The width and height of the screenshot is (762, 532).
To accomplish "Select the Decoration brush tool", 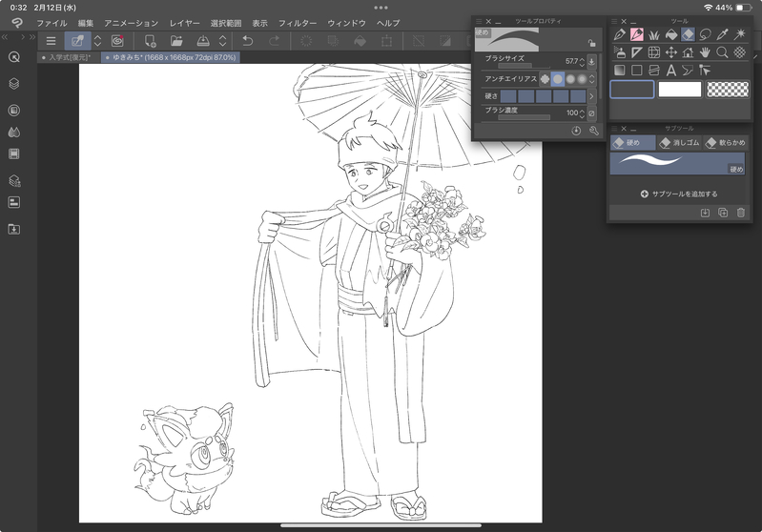I will click(x=653, y=34).
